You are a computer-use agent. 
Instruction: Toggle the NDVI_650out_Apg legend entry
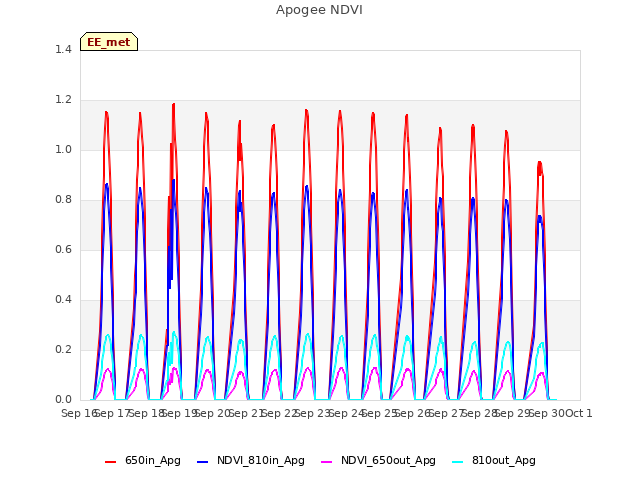click(x=378, y=460)
